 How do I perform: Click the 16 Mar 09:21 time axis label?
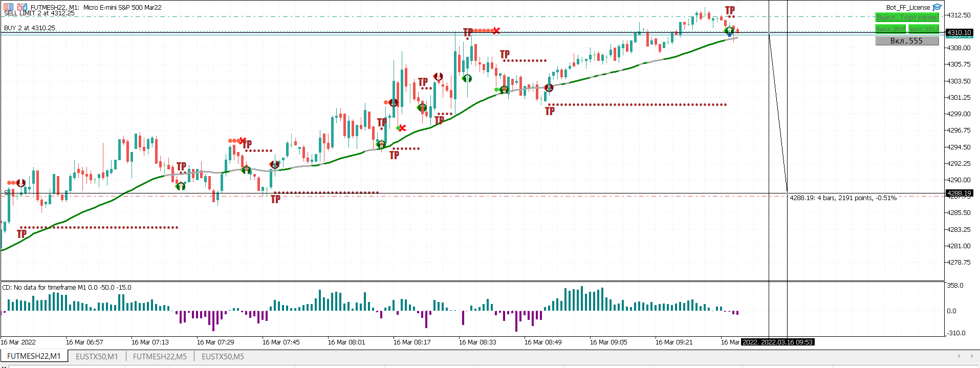(674, 342)
